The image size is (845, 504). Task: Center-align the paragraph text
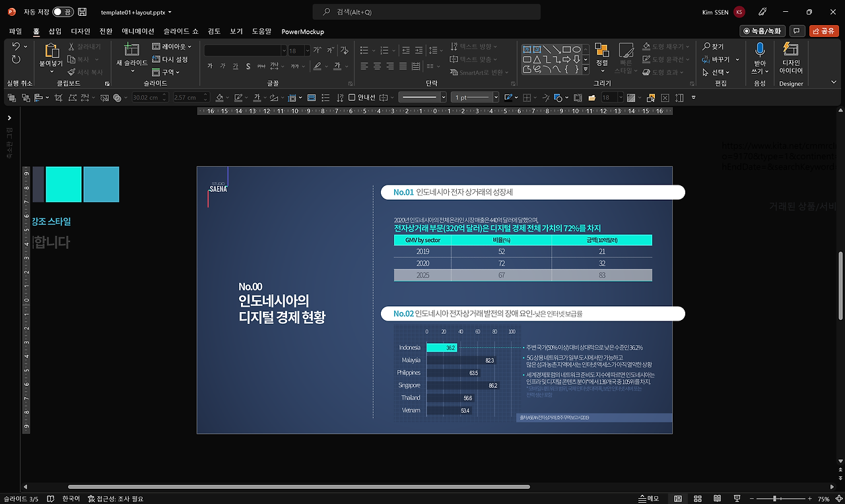coord(377,66)
